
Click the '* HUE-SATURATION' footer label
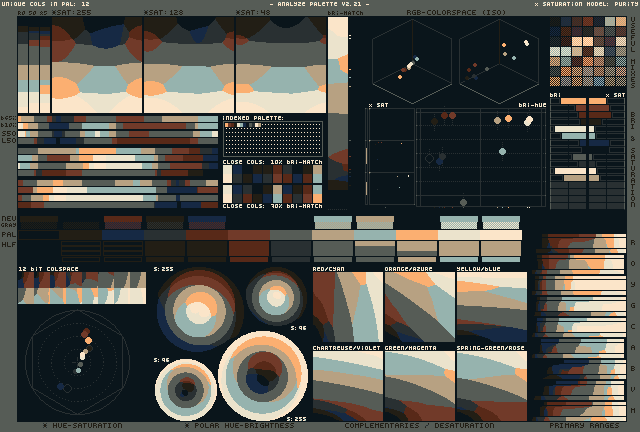point(82,425)
